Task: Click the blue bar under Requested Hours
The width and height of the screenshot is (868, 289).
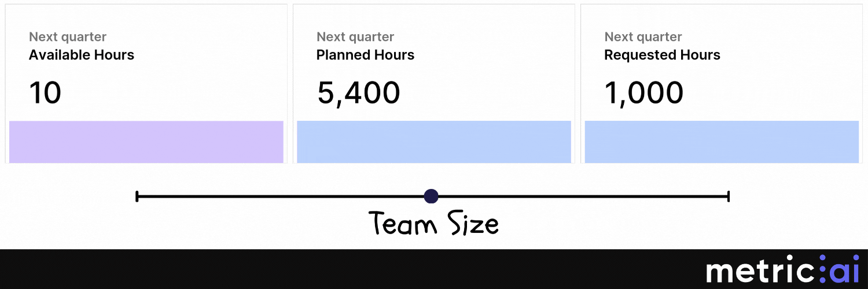Action: (x=722, y=142)
